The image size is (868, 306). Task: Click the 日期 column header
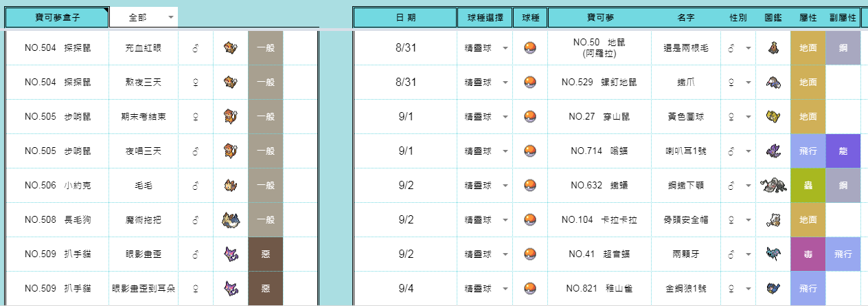(405, 17)
